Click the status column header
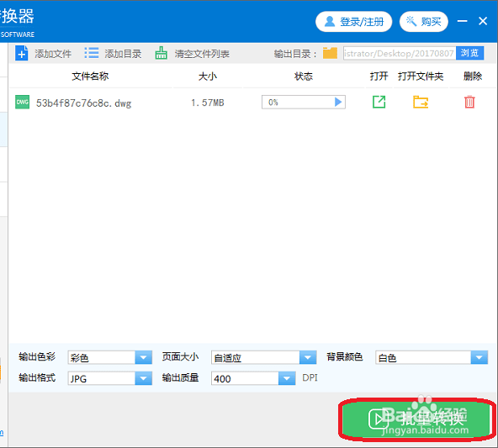 pyautogui.click(x=304, y=76)
